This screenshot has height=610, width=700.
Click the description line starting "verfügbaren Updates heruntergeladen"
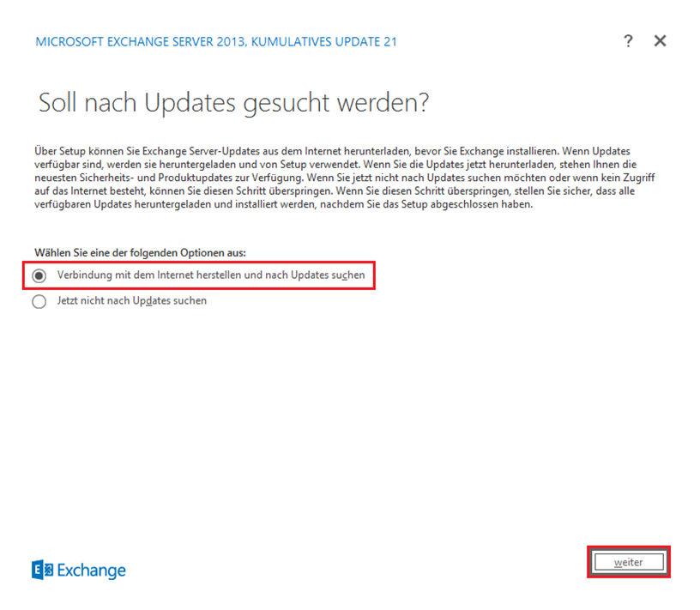296,206
